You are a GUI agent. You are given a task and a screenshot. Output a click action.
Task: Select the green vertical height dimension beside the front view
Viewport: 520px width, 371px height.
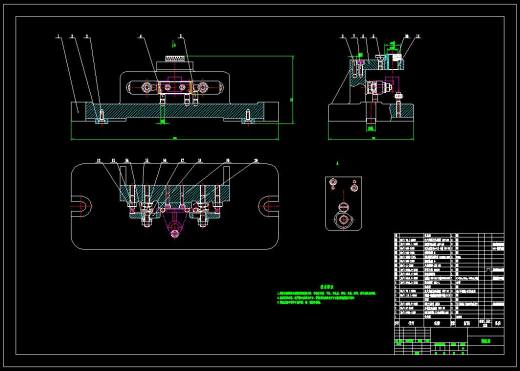point(293,90)
